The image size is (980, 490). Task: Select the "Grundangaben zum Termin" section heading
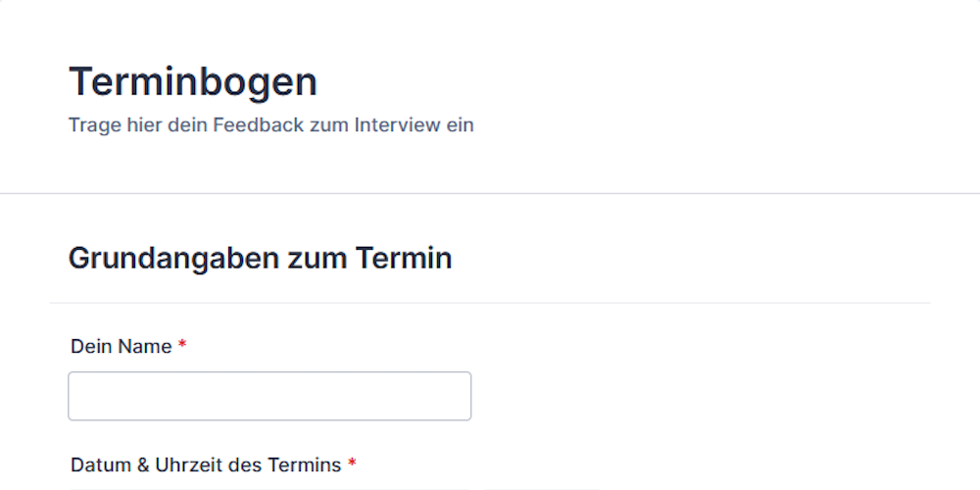point(260,258)
